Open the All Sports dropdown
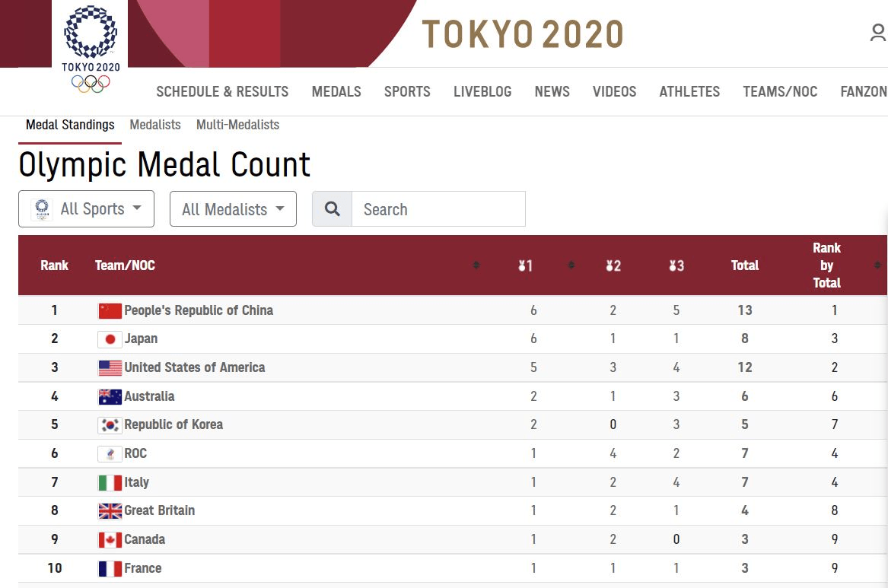Image resolution: width=888 pixels, height=588 pixels. 87,209
